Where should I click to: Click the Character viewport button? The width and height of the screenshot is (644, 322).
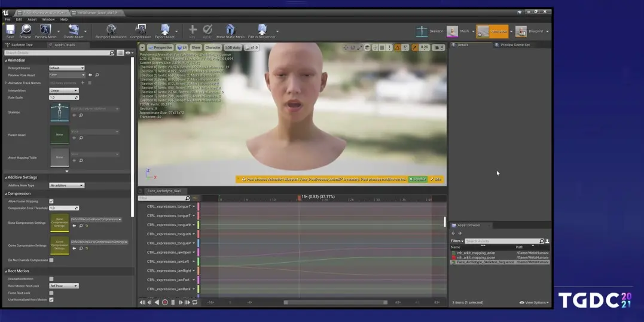pyautogui.click(x=213, y=47)
